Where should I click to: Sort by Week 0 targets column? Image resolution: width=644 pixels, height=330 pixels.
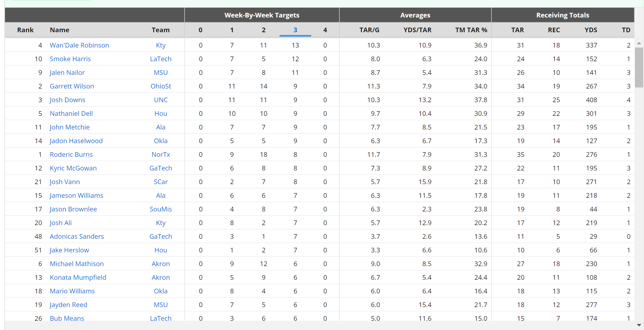click(200, 30)
